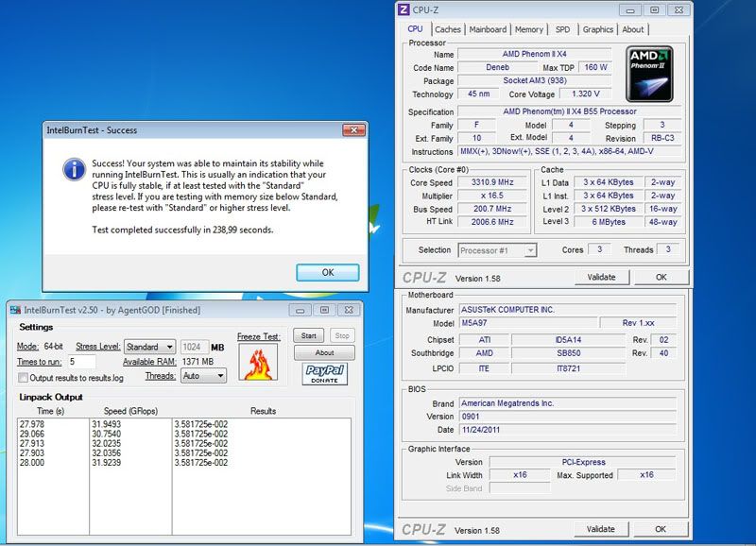Switch to the CPU tab
Screen dimensions: 756x546
coord(415,29)
